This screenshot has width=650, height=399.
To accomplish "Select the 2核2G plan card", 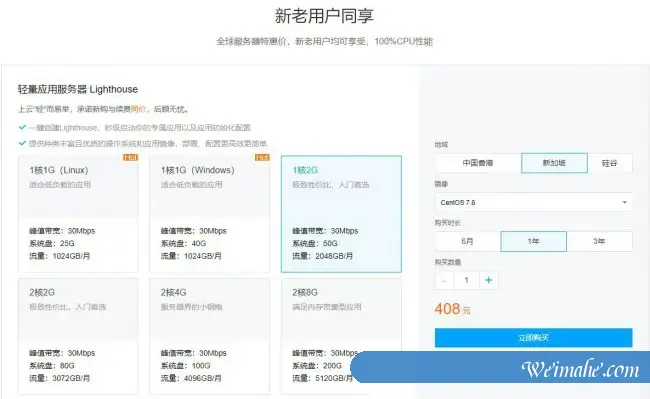I will coord(78,336).
